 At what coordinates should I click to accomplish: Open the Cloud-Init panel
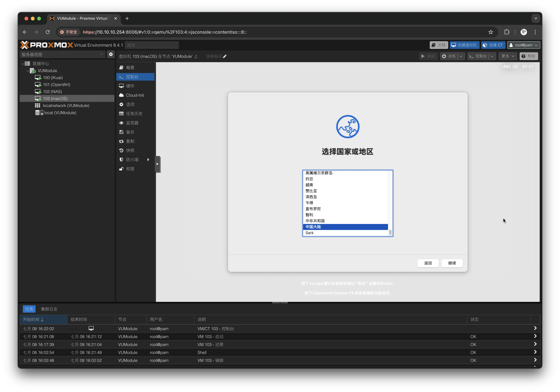135,95
